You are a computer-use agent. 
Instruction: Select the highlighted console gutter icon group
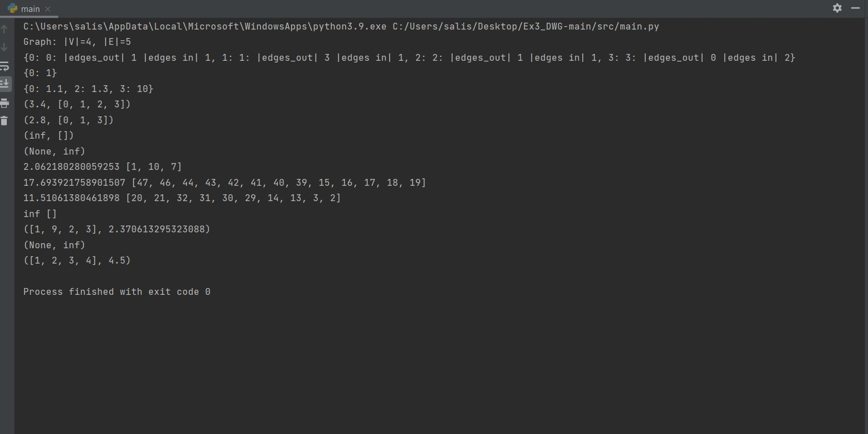click(5, 84)
